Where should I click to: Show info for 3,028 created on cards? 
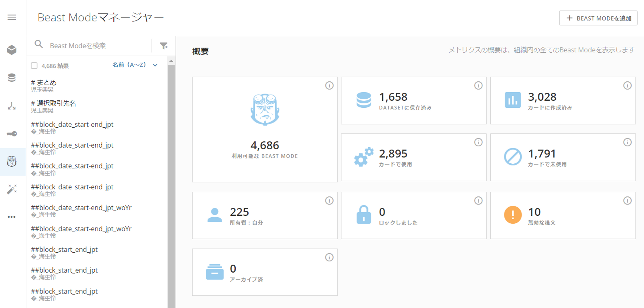click(627, 86)
